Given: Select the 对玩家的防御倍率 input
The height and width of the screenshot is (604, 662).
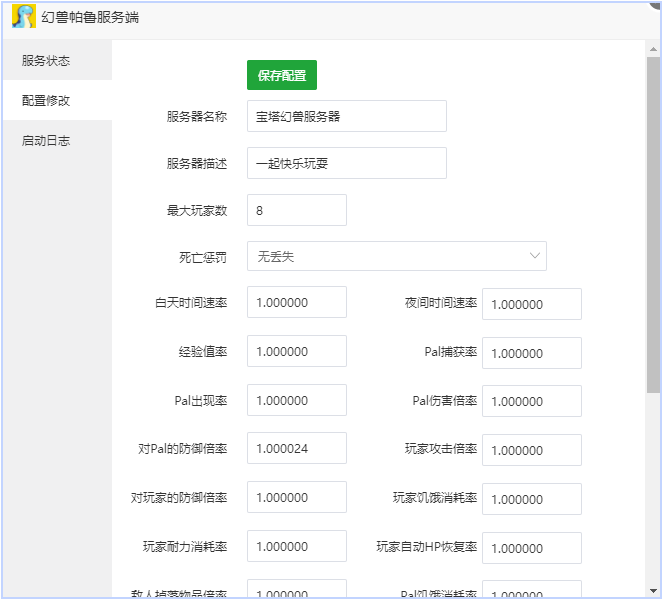Looking at the screenshot, I should click(x=297, y=497).
